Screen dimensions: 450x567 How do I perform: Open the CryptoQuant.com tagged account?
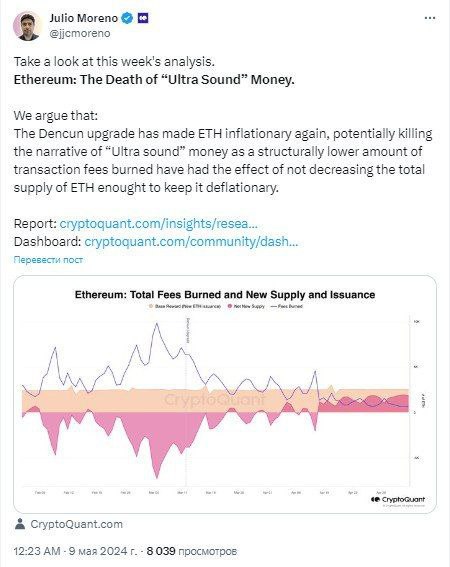(76, 524)
